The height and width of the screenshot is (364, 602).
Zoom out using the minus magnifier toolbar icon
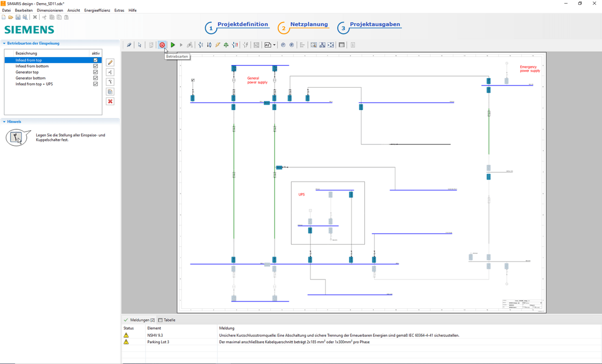coord(283,45)
